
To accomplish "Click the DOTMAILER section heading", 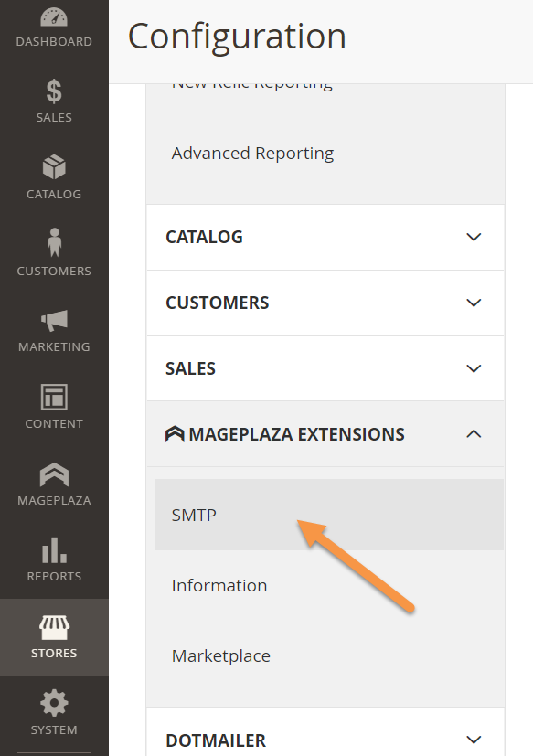I will 216,740.
